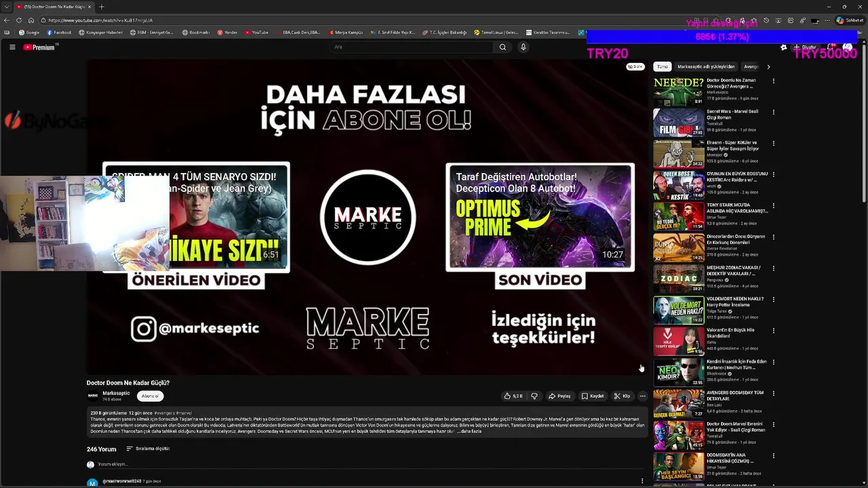Open YouTube notifications bell
868x488 pixels.
point(831,47)
